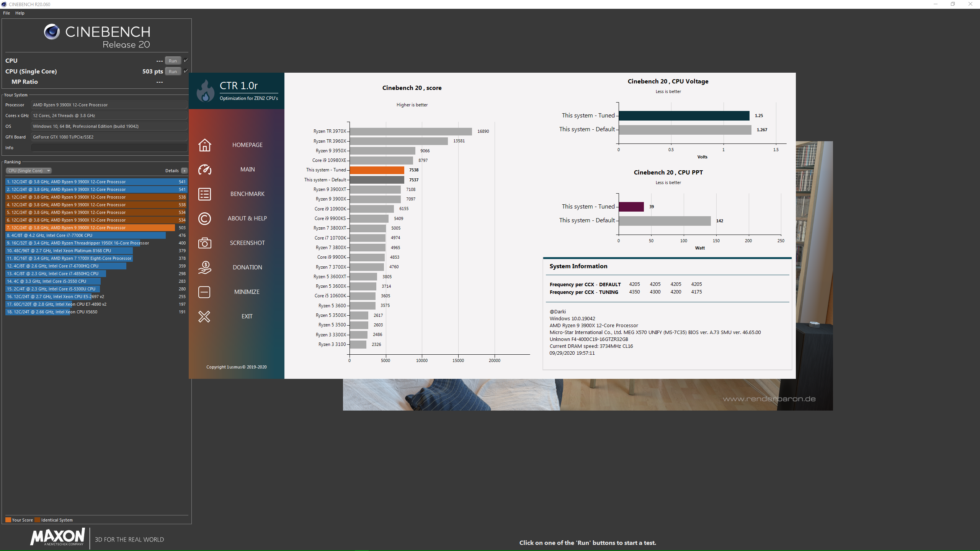Run the CPU (Single Core) test

click(173, 72)
